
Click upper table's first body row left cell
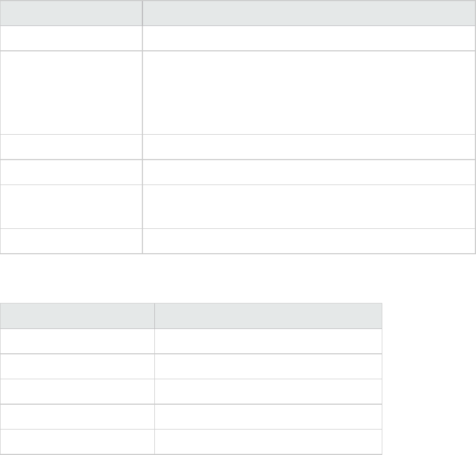point(71,38)
